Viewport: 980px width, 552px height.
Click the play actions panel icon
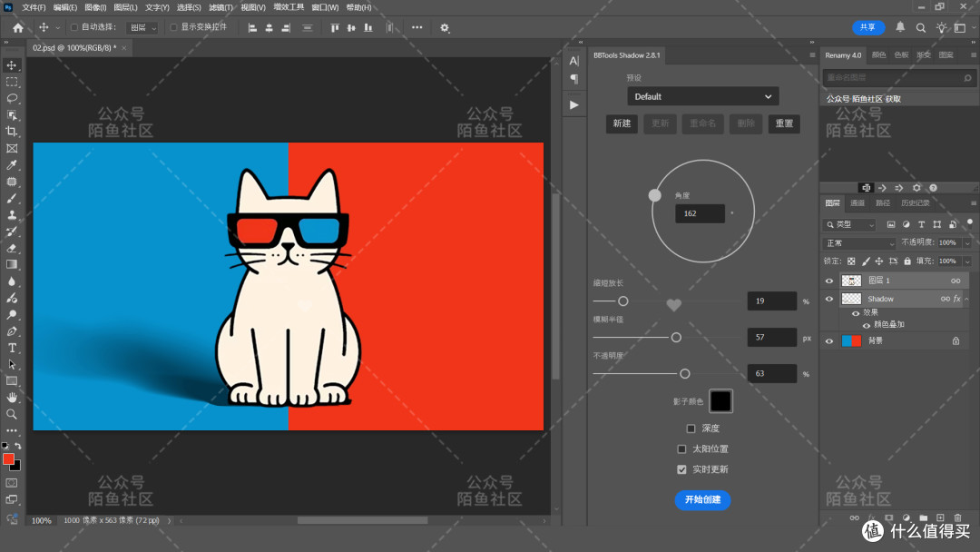(573, 105)
